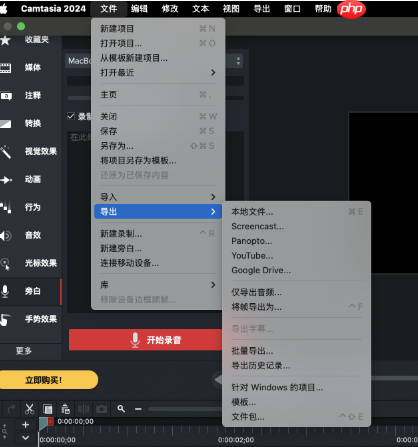Click the magnifier zoom icon
The width and height of the screenshot is (418, 447).
click(x=121, y=408)
